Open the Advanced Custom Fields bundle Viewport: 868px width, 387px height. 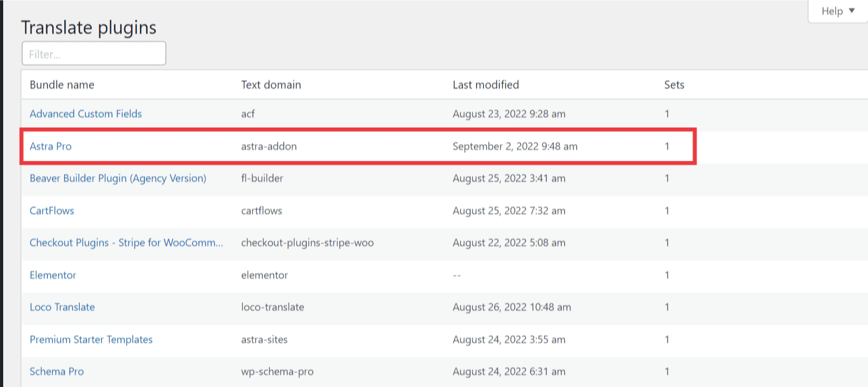coord(86,113)
